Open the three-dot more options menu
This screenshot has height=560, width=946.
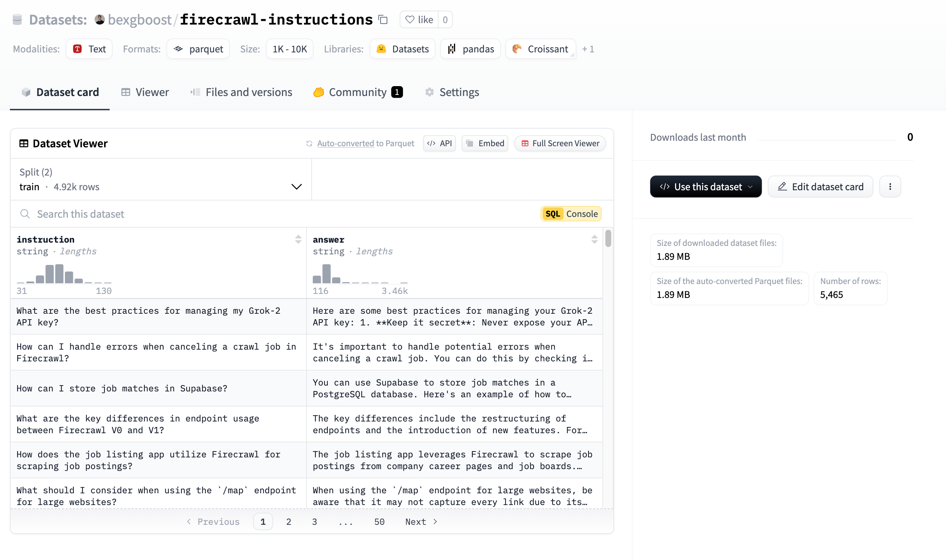[x=890, y=187]
